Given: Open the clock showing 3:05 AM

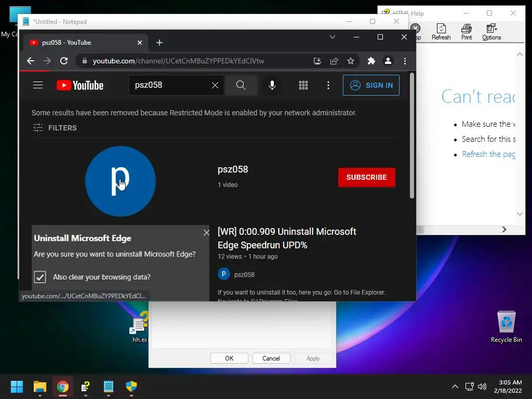Looking at the screenshot, I should pos(508,387).
